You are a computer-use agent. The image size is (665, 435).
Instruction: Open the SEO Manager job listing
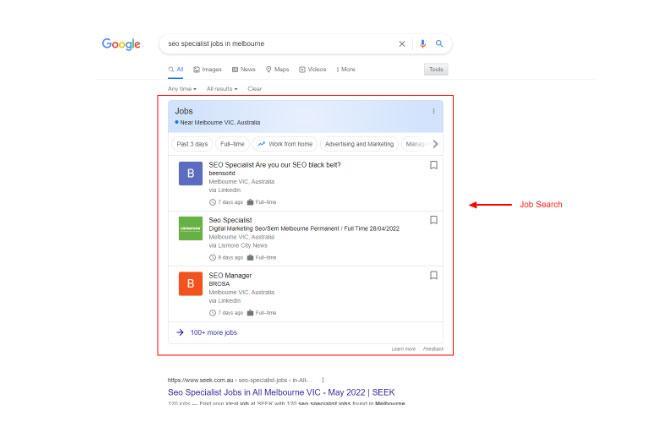(x=230, y=276)
